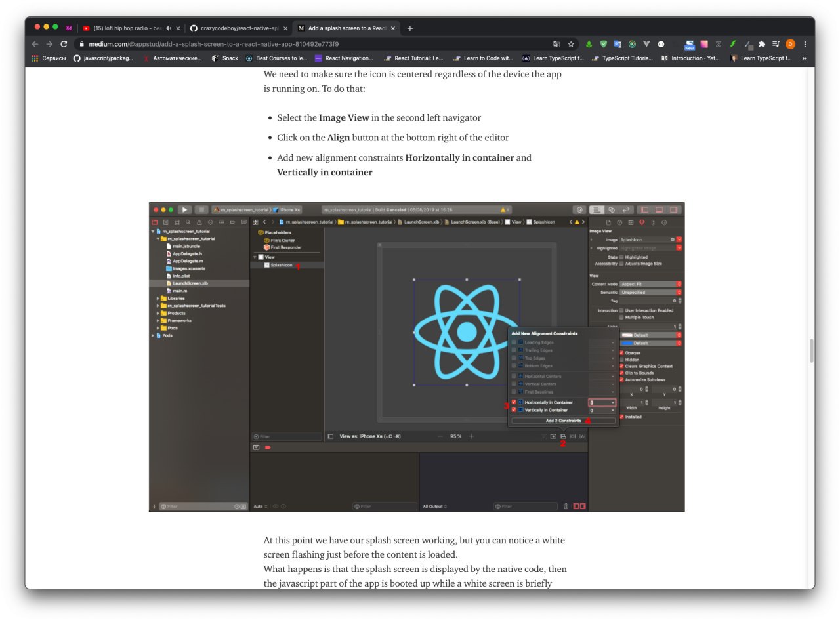Close the crazycodeboy GitHub tab
The image size is (840, 622).
285,28
